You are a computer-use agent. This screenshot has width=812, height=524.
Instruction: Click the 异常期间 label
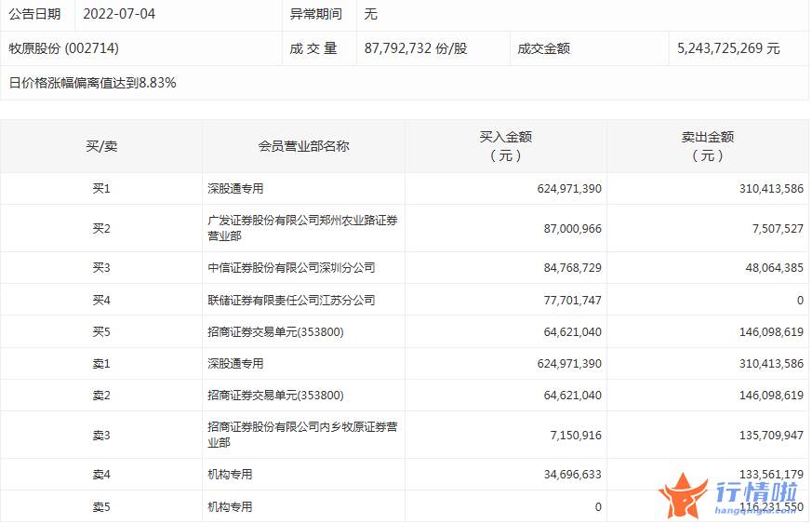coord(316,14)
